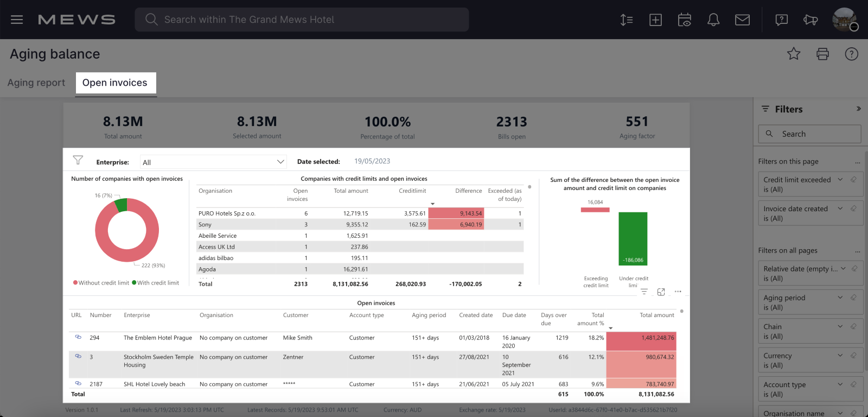
Task: Open the help question mark icon
Action: tap(851, 54)
